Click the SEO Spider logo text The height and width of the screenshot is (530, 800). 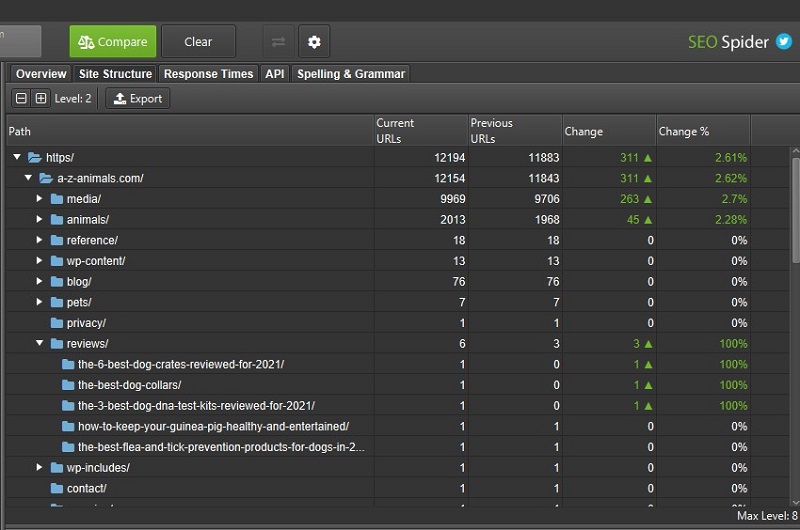728,42
